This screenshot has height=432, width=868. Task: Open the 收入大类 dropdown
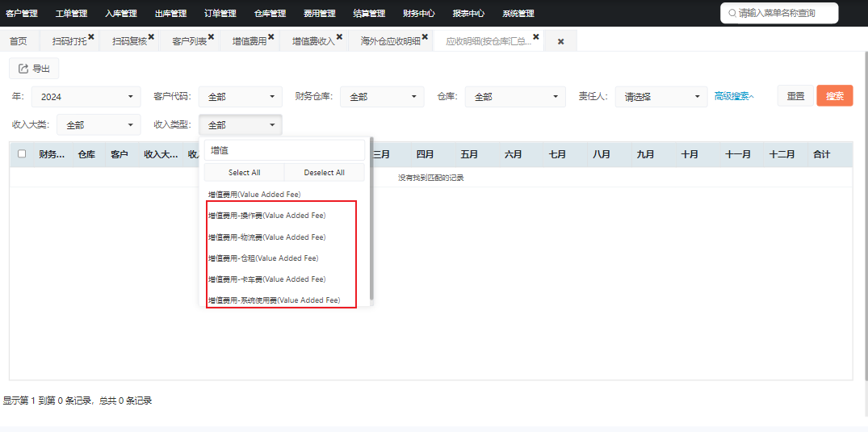pyautogui.click(x=99, y=125)
